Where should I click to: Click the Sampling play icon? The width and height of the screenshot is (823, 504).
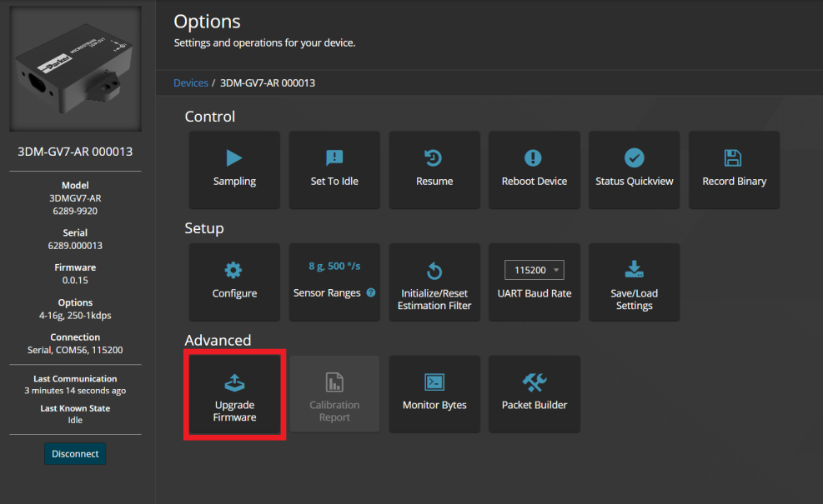(x=234, y=158)
